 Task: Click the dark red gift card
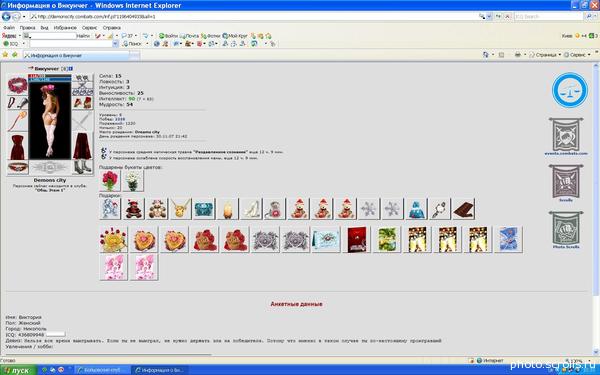pyautogui.click(x=357, y=240)
